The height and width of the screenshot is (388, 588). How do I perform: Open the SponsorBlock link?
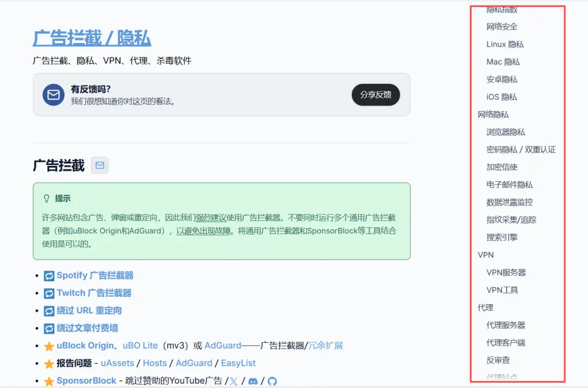pyautogui.click(x=87, y=381)
